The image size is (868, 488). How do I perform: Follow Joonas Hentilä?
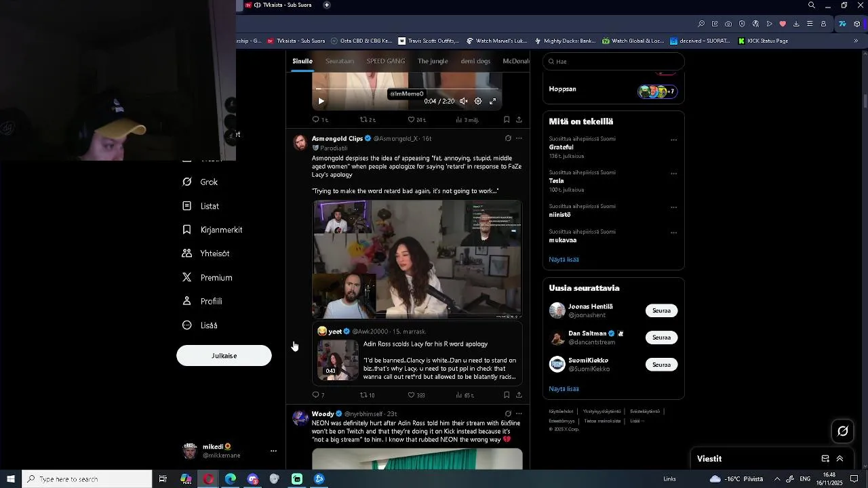tap(661, 310)
